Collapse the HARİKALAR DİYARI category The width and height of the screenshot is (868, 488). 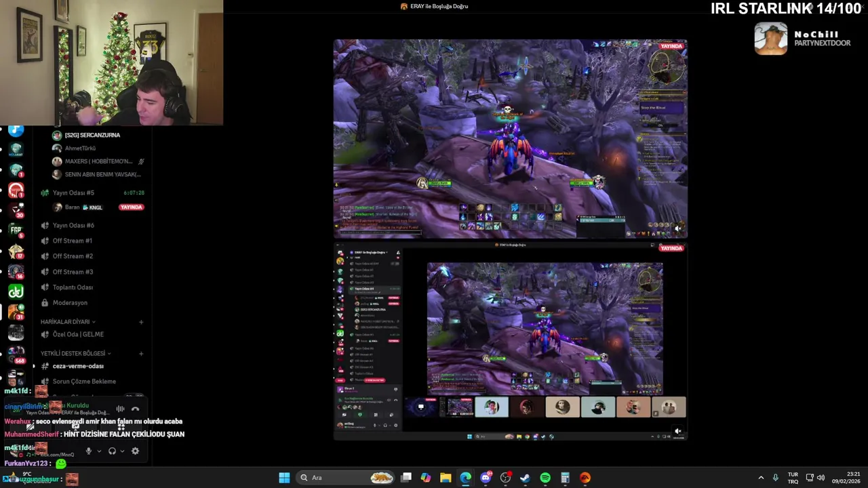pyautogui.click(x=68, y=322)
